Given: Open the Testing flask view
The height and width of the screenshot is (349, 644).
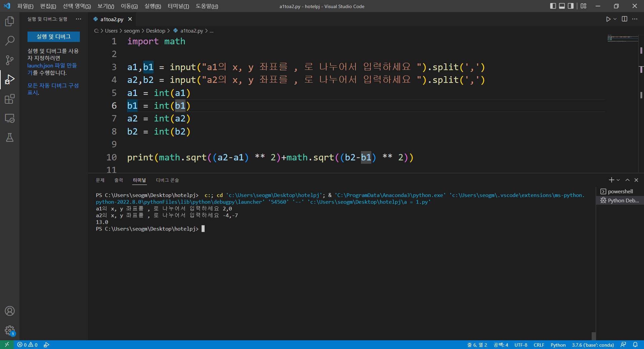Looking at the screenshot, I should click(x=10, y=138).
